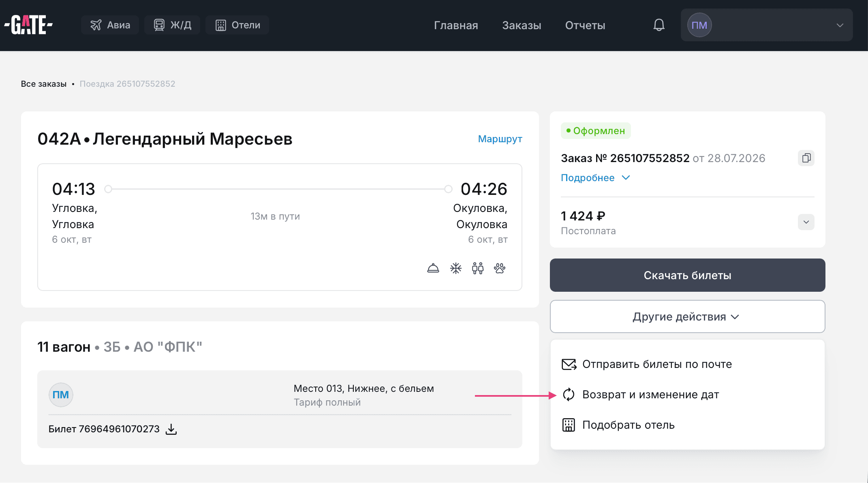
Task: Download ticket 76964961070273 via arrow icon
Action: (171, 429)
